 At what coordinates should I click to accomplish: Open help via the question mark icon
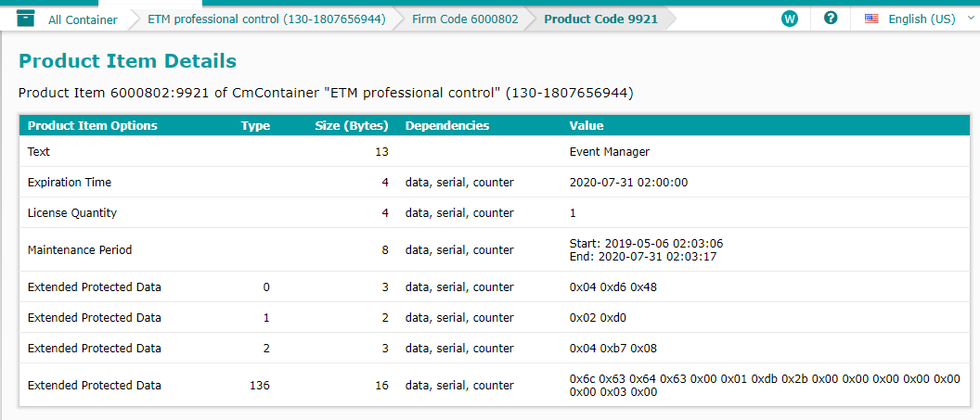[831, 19]
